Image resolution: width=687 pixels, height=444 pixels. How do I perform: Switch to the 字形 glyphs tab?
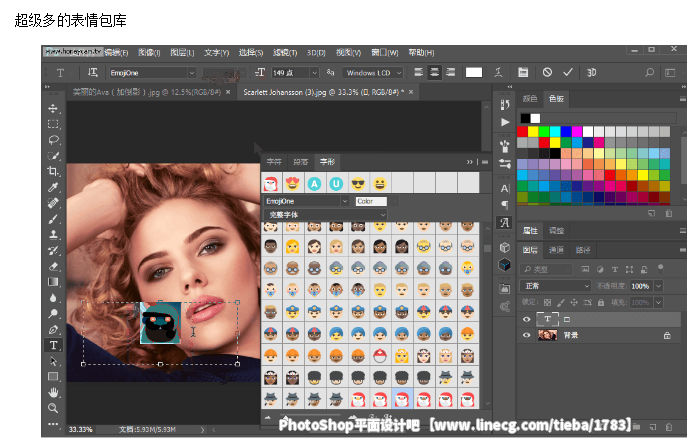pyautogui.click(x=327, y=162)
